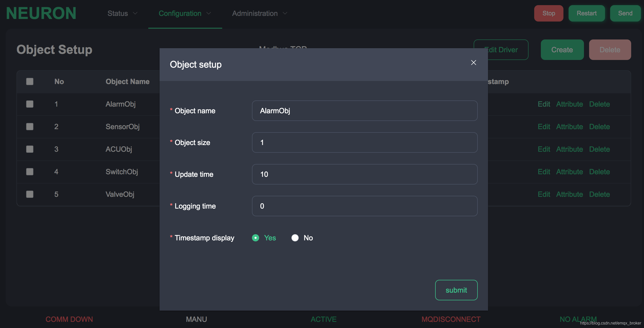This screenshot has height=328, width=644.
Task: Click Edit for AlarmObj row
Action: coord(543,104)
